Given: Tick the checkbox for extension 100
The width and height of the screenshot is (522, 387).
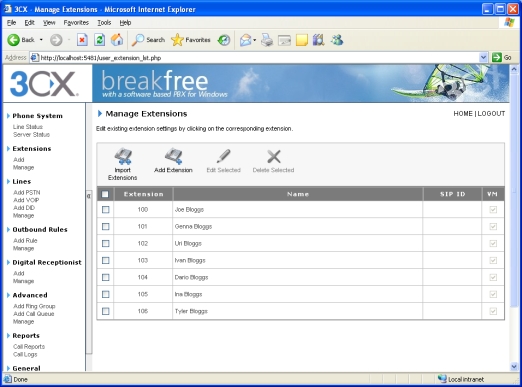Looking at the screenshot, I should click(x=106, y=209).
